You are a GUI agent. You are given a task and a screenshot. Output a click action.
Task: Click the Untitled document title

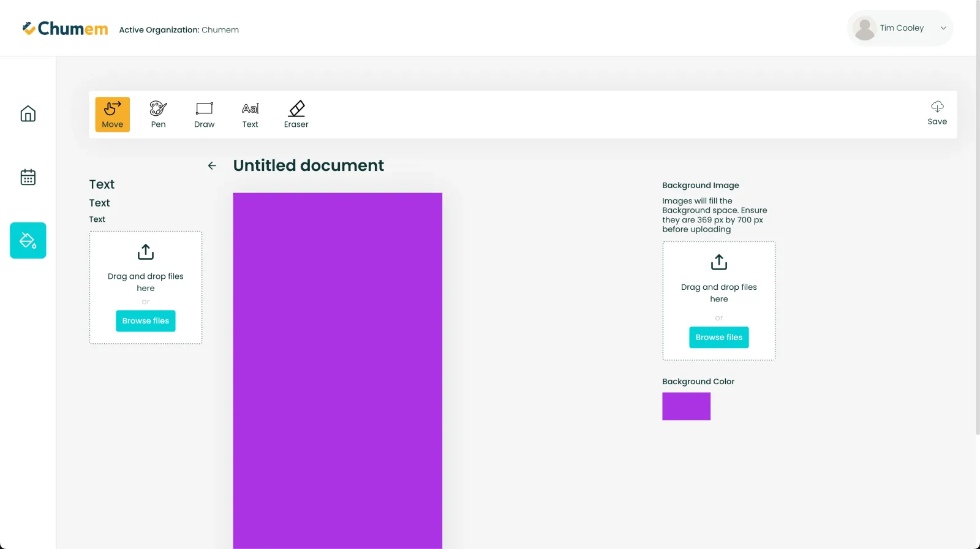(309, 165)
